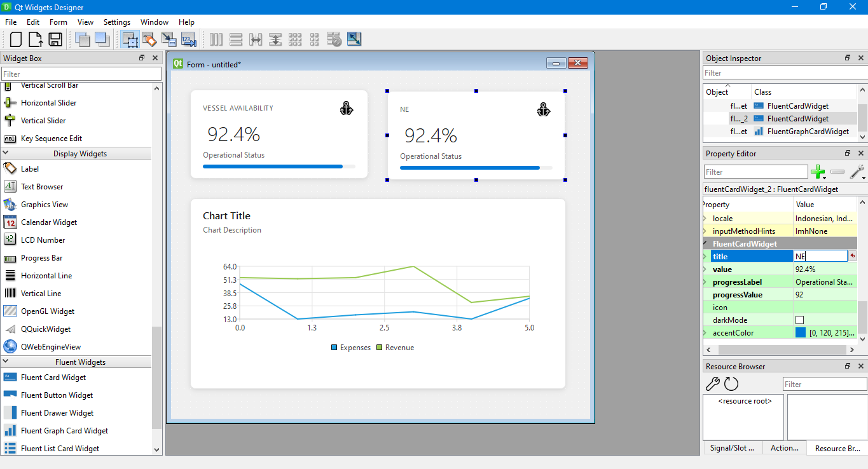Viewport: 868px width, 469px height.
Task: Select the Fluent Card Widget item
Action: (x=53, y=377)
